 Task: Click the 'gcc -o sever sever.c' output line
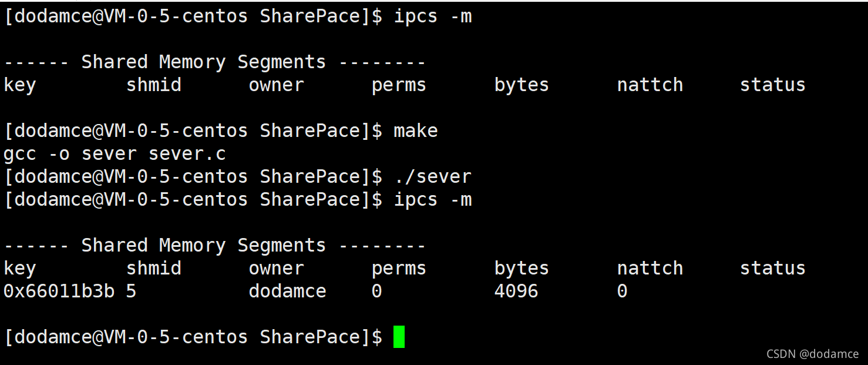[115, 154]
